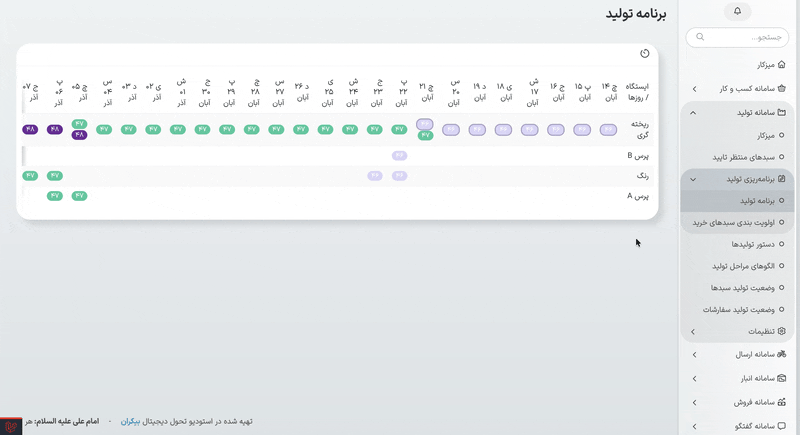Follow the بیکران studio link in footer
Screen dimensions: 800x435
point(131,421)
